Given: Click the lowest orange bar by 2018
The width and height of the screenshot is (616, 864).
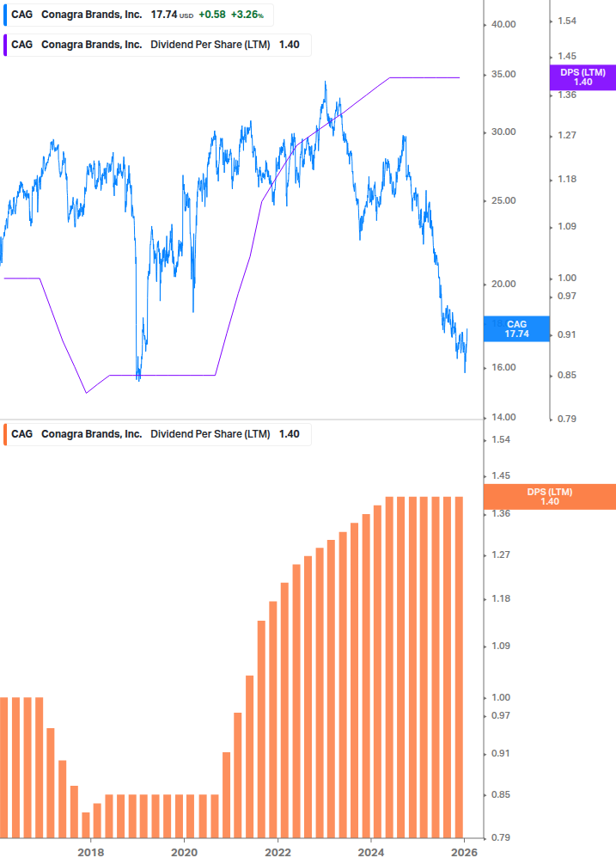Looking at the screenshot, I should (x=86, y=824).
